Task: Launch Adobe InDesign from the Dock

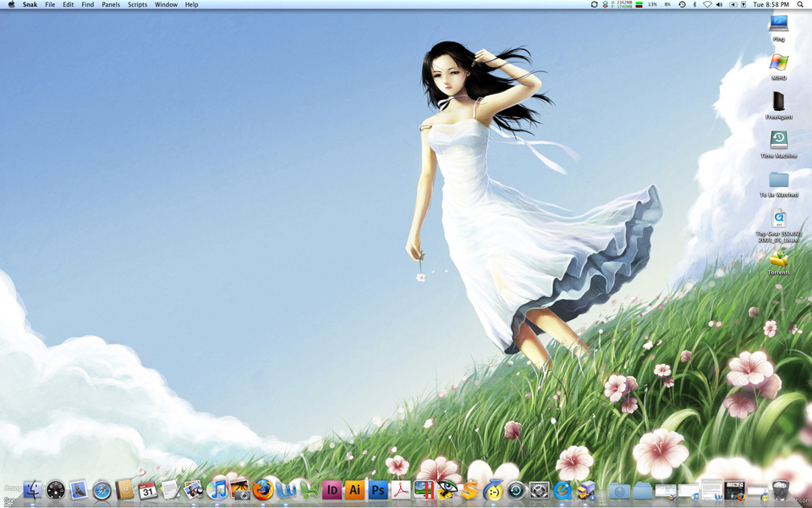Action: (x=332, y=490)
